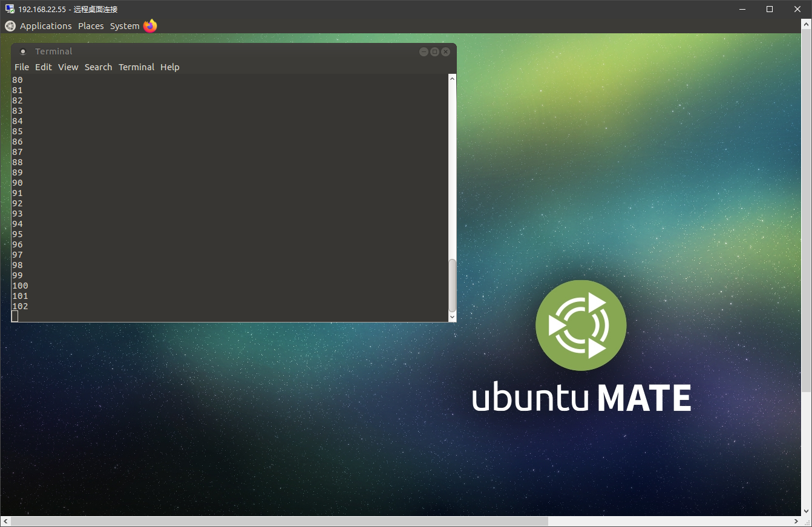Open the Places menu
The width and height of the screenshot is (812, 527).
[91, 26]
